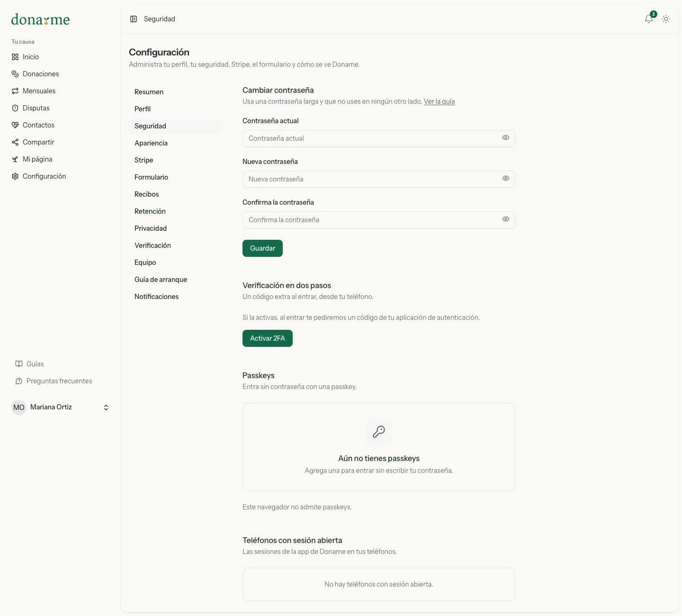
Task: Click the MO avatar for Mariana Ortiz
Action: tap(19, 408)
